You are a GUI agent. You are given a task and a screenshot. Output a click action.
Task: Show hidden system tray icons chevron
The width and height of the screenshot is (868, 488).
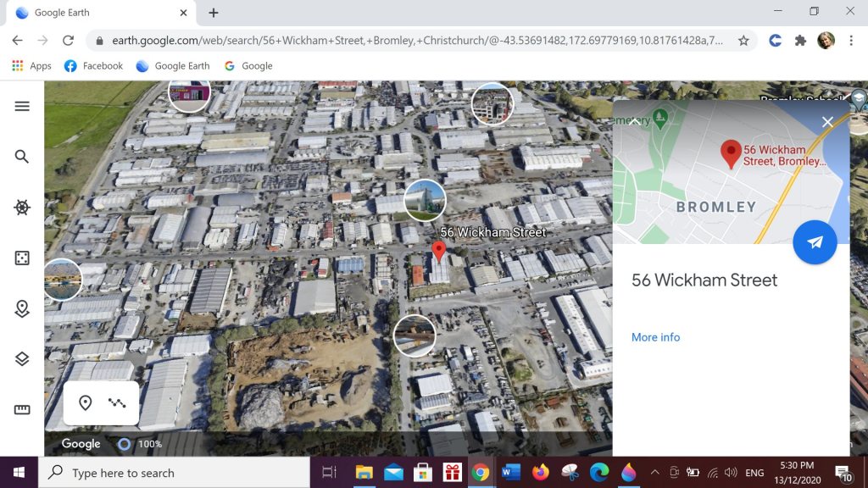(654, 473)
